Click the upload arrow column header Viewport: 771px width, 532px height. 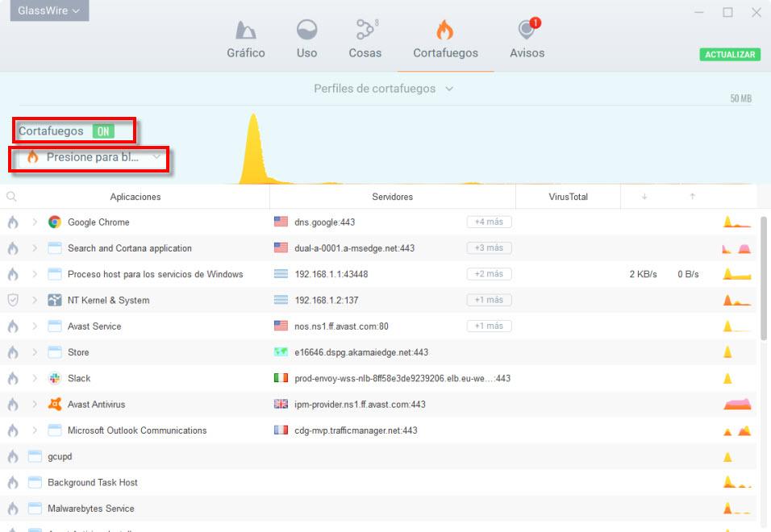click(692, 197)
